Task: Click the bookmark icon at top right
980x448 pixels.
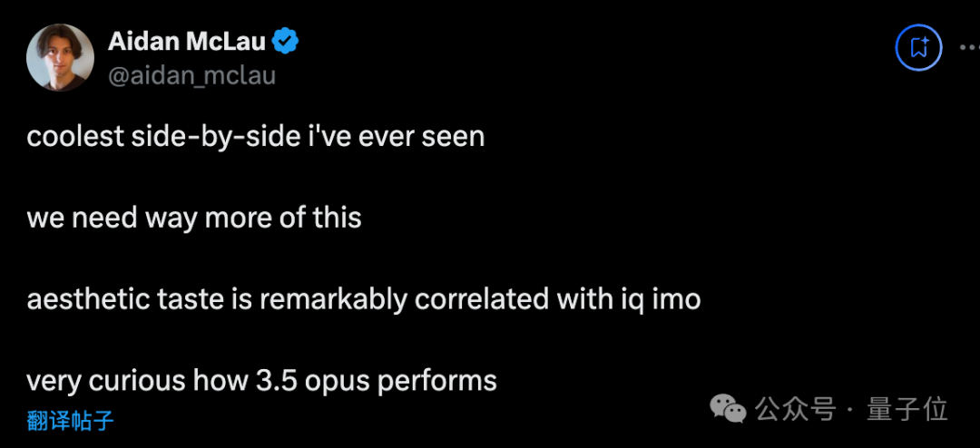Action: pos(918,47)
